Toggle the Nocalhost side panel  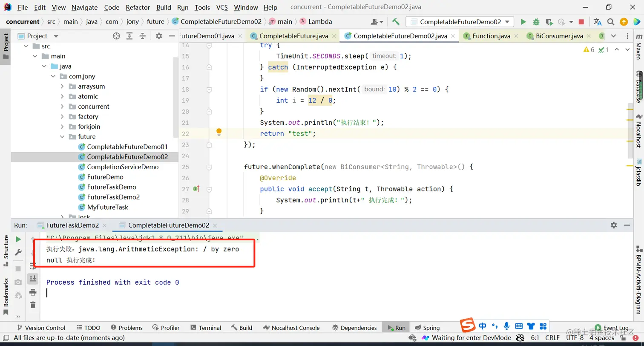coord(638,130)
